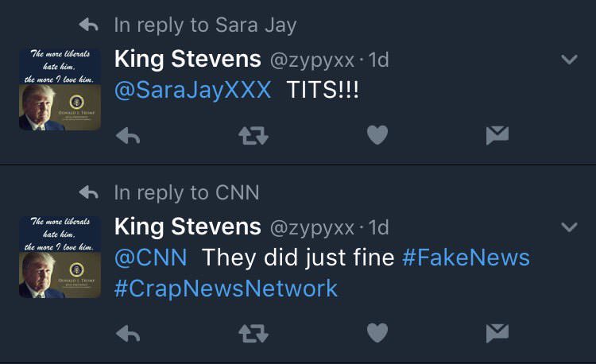Share the CNN reply tweet via message

coord(497,334)
